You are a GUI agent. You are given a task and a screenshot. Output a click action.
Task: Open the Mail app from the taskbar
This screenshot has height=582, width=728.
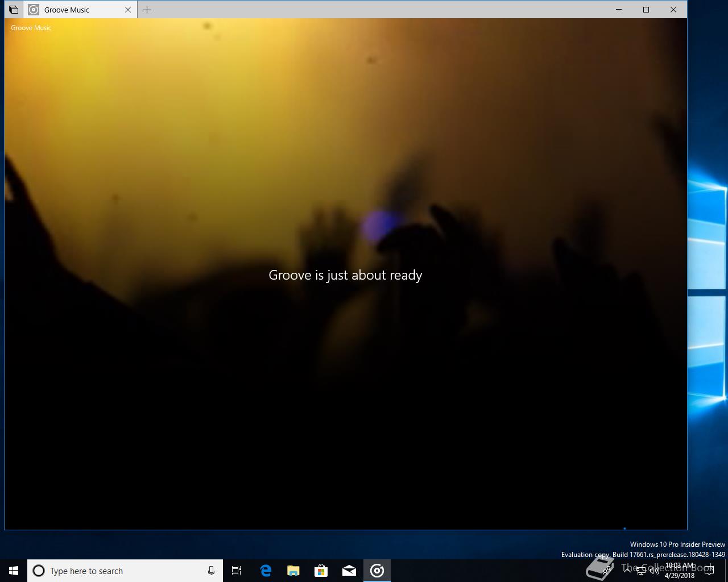349,571
